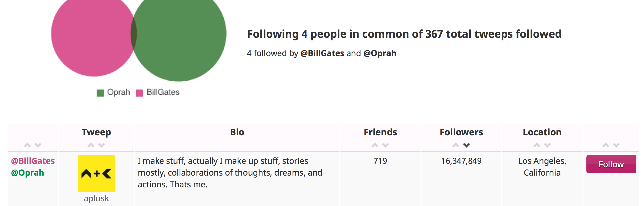
Task: Follow the aplusk account
Action: pos(611,164)
